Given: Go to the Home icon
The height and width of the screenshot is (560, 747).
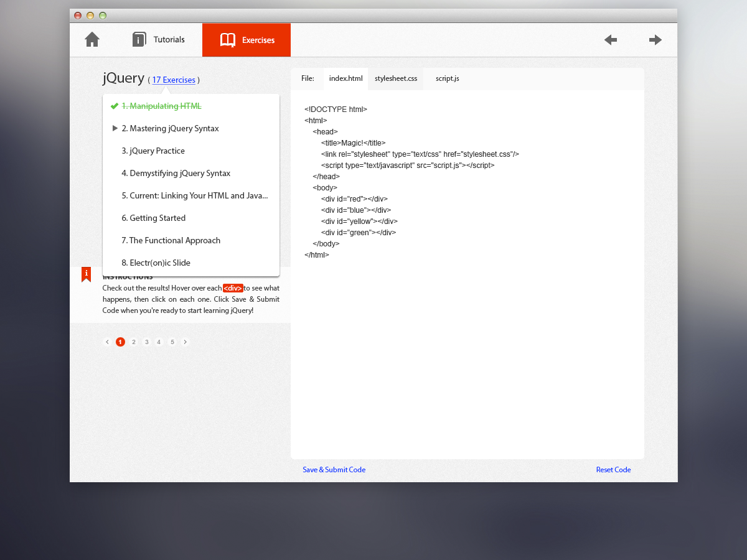Looking at the screenshot, I should click(x=92, y=39).
